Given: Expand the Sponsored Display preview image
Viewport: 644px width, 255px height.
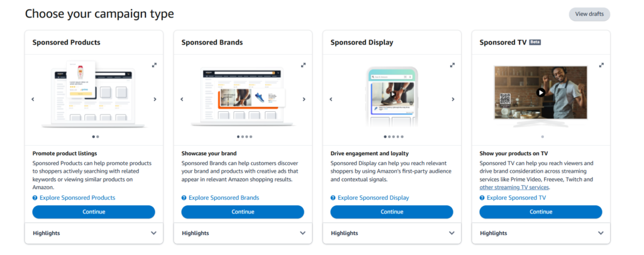Looking at the screenshot, I should coord(453,65).
